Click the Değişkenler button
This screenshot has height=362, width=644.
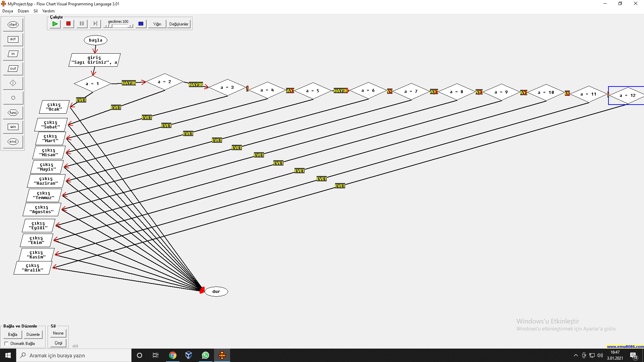(x=179, y=24)
